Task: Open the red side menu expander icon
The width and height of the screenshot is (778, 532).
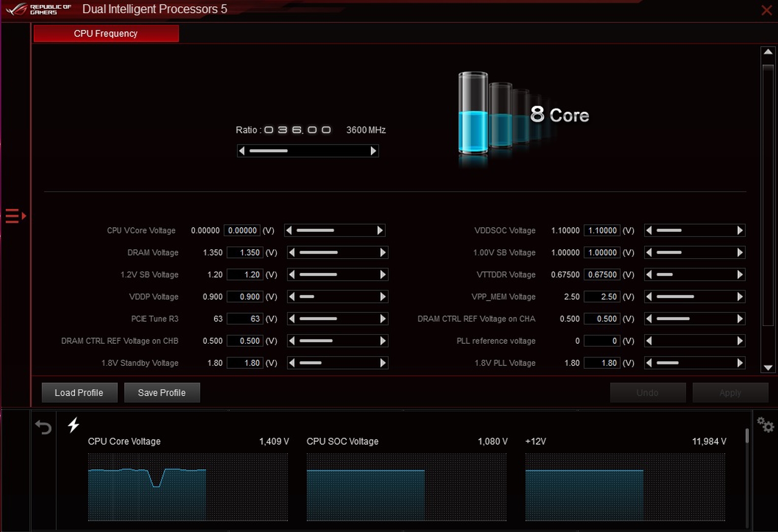Action: 15,216
